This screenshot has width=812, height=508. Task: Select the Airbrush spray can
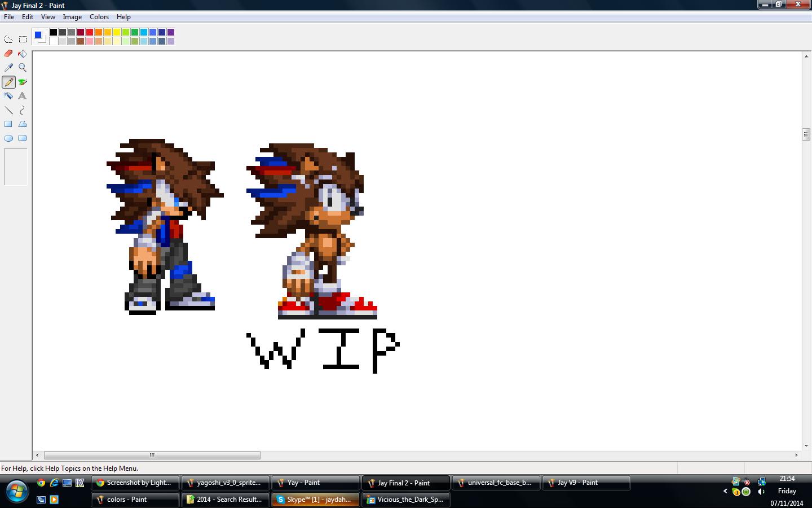point(8,96)
